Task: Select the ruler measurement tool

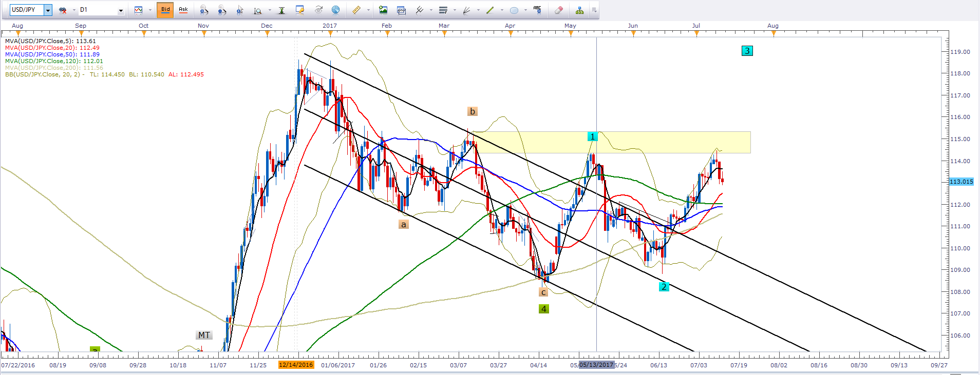Action: (356, 10)
